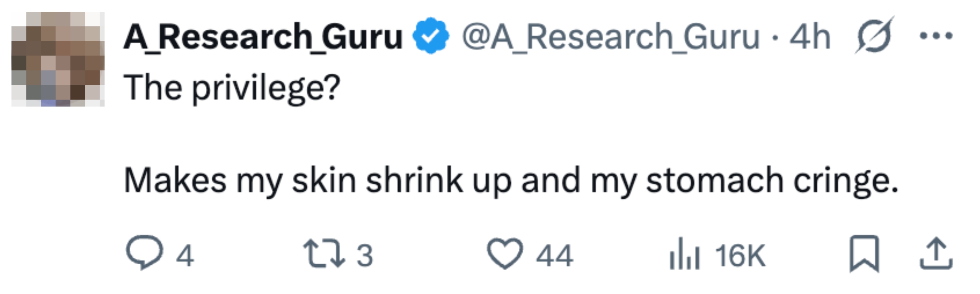
Task: Open the three-dot more options menu
Action: pos(936,36)
